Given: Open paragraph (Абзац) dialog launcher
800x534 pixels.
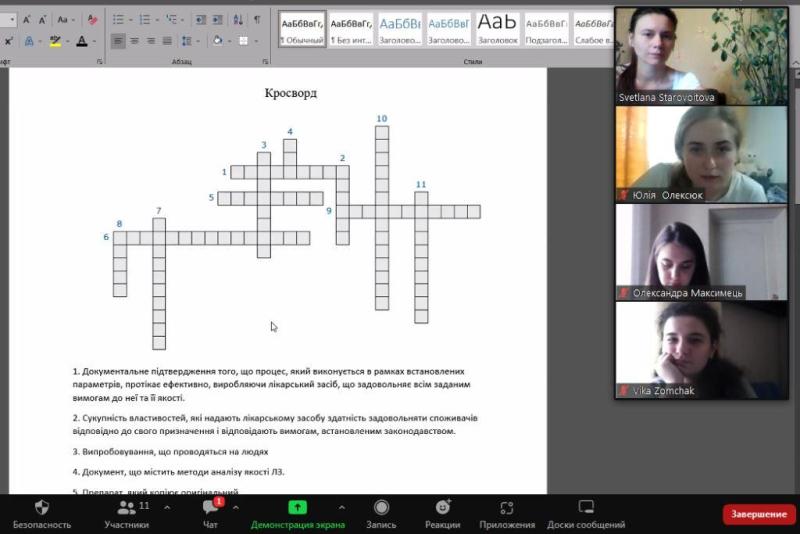Looking at the screenshot, I should pos(265,62).
